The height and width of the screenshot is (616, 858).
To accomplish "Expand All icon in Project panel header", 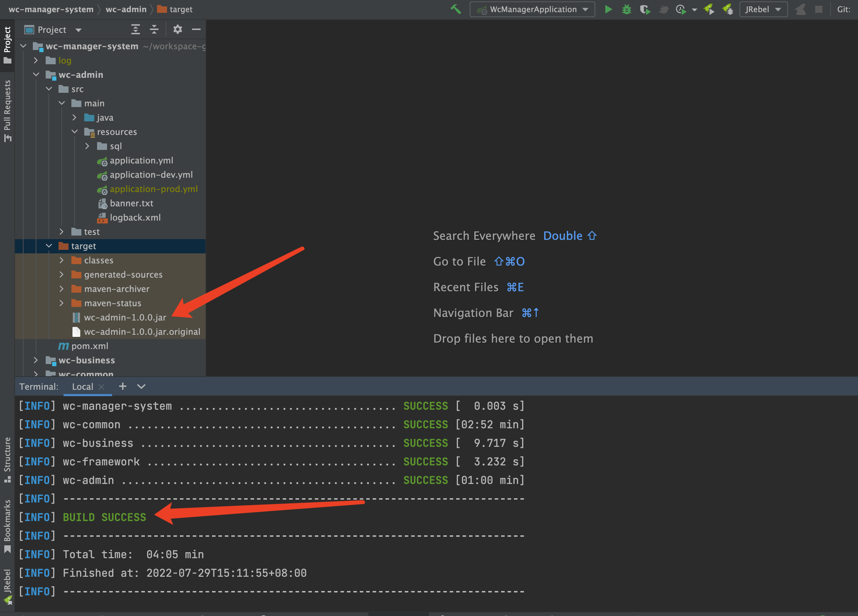I will [135, 30].
